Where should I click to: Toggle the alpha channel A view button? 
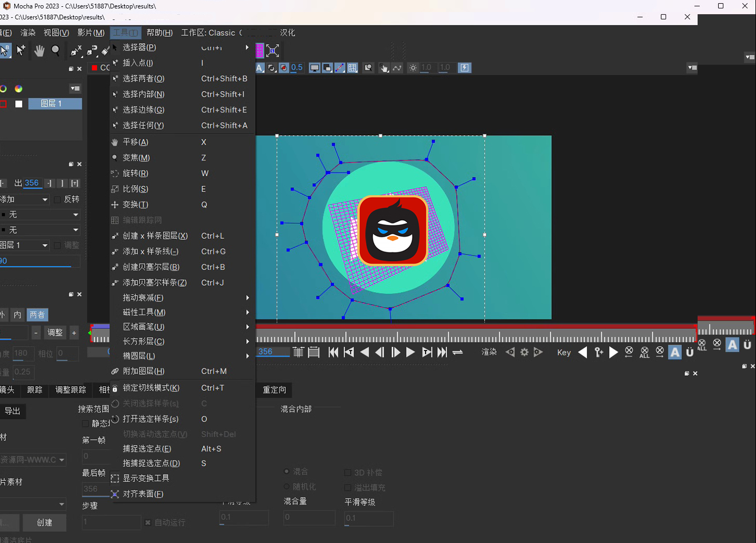(x=259, y=68)
